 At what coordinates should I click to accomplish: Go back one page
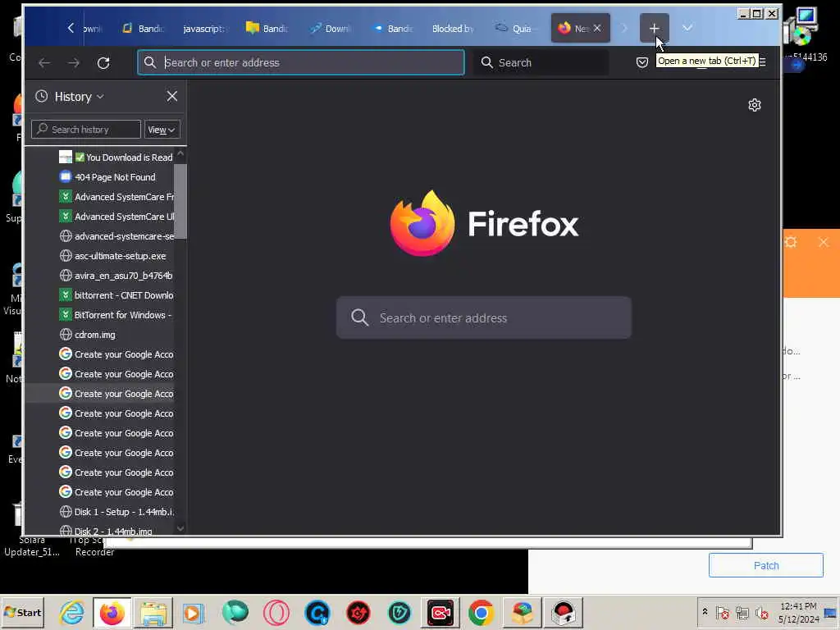point(44,62)
